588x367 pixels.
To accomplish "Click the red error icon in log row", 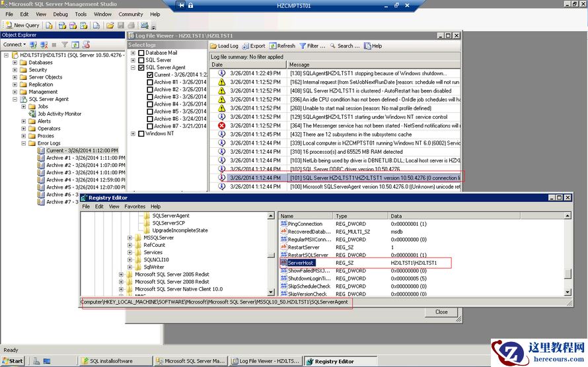I will [x=222, y=125].
